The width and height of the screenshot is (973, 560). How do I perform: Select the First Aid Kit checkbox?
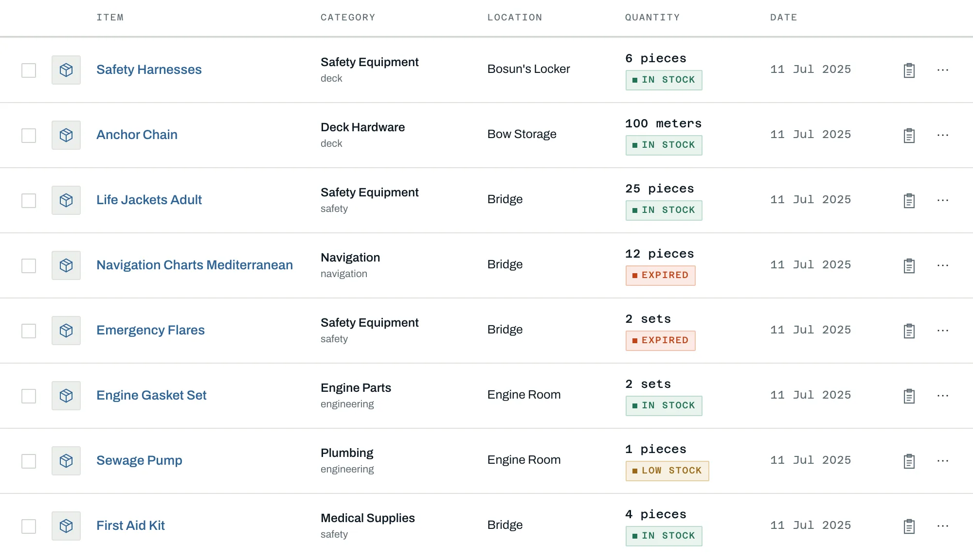[29, 526]
